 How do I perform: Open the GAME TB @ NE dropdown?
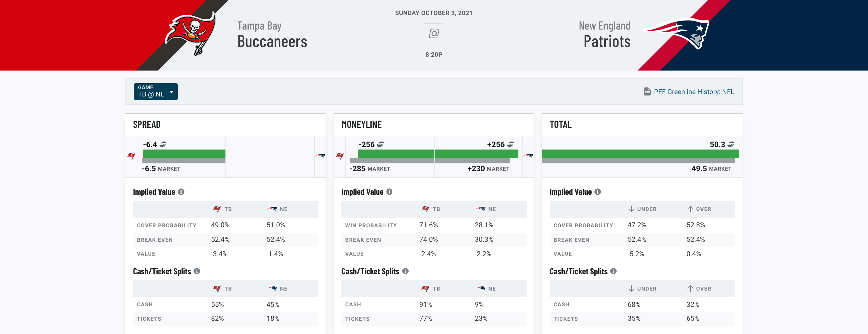tap(156, 91)
